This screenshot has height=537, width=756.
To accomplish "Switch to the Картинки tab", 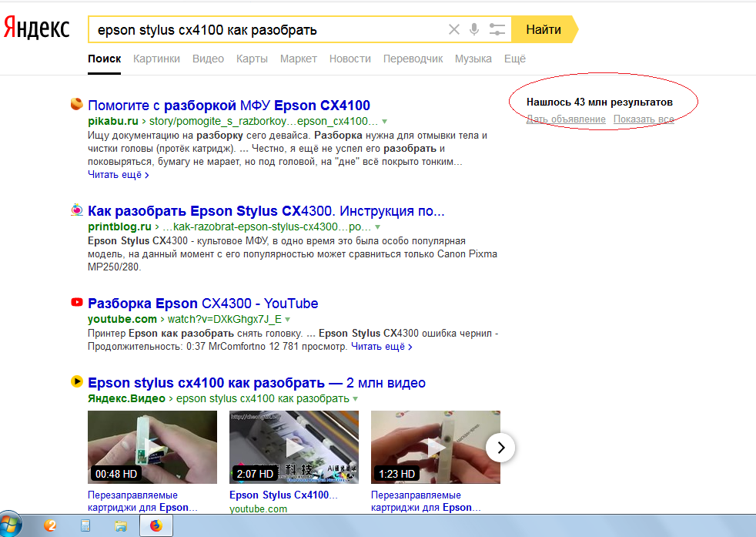I will [x=156, y=59].
